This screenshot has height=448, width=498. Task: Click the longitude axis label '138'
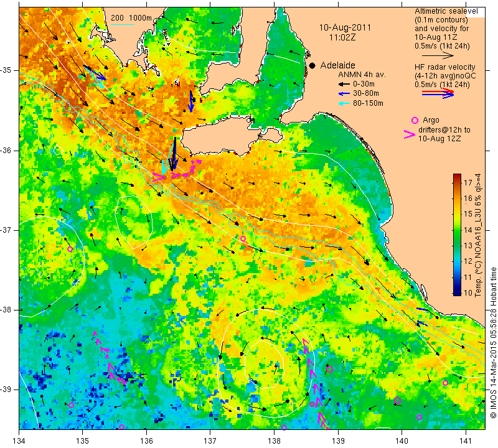(x=274, y=441)
